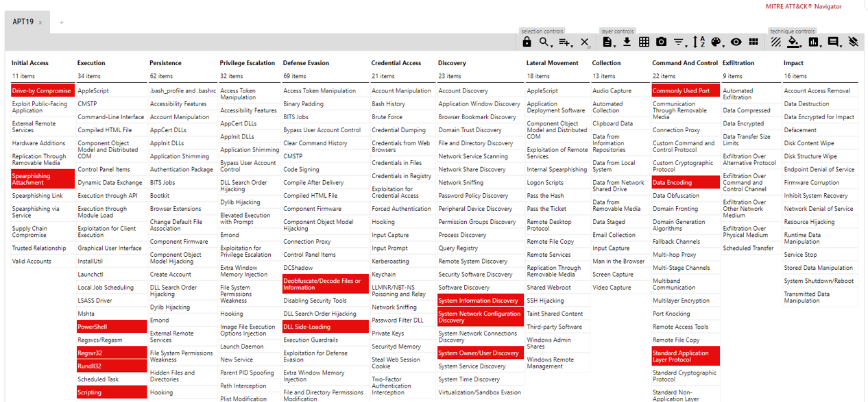
Task: Select the Rundll32 technique
Action: [x=112, y=366]
